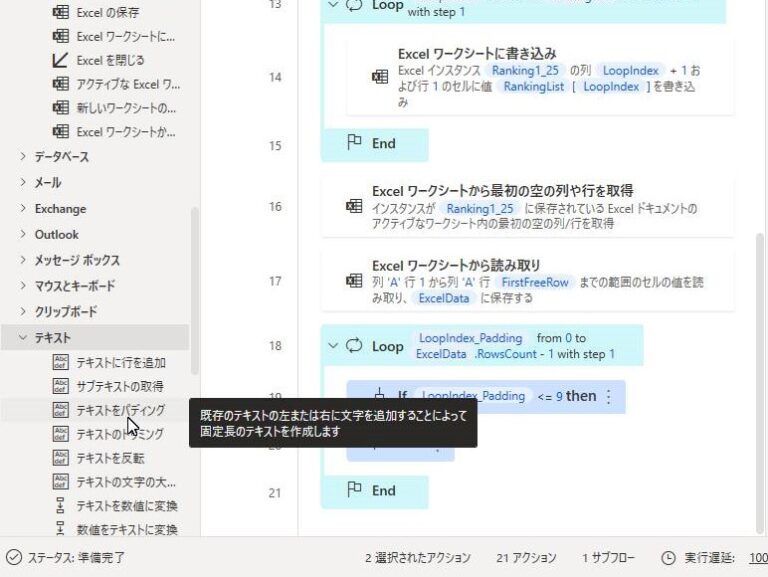768x577 pixels.
Task: Click the テキストに行を追加 action icon
Action: pos(60,362)
